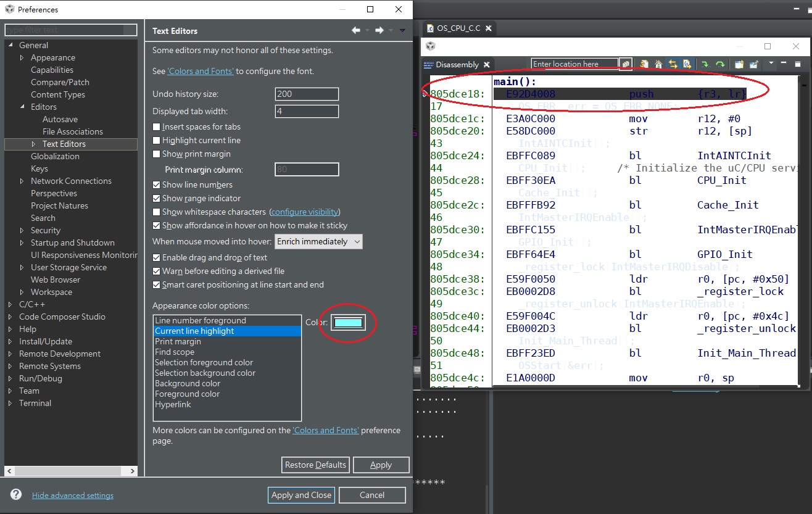Click the green Assembly Step Into icon
This screenshot has height=514, width=812.
[x=705, y=64]
